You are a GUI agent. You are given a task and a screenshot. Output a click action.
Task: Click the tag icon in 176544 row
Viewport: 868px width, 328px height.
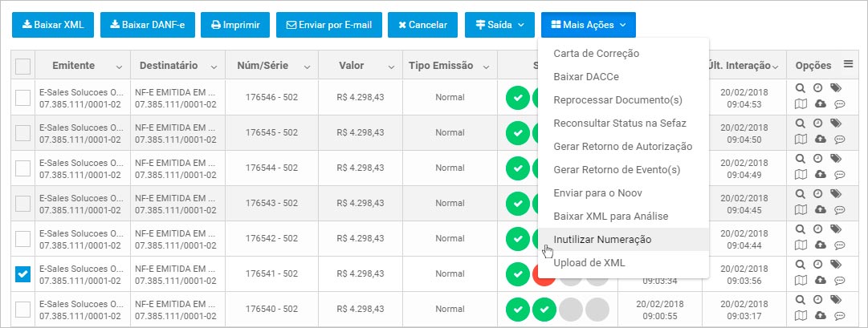tap(836, 158)
